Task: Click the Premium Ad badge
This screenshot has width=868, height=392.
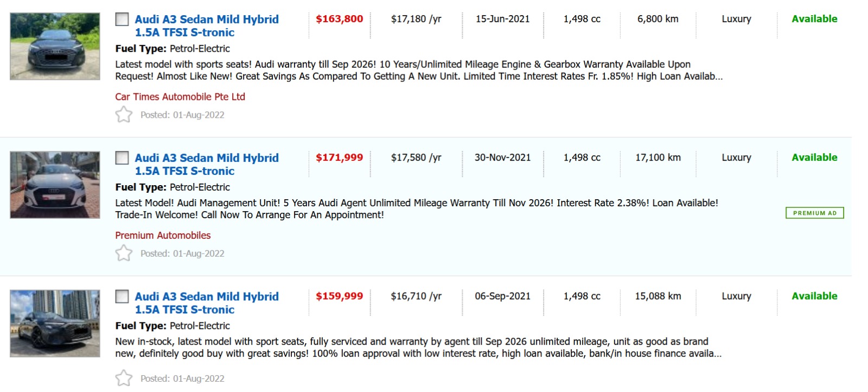Action: tap(814, 213)
